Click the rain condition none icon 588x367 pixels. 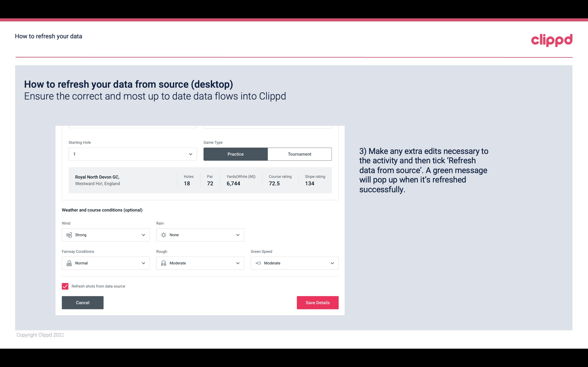(163, 235)
